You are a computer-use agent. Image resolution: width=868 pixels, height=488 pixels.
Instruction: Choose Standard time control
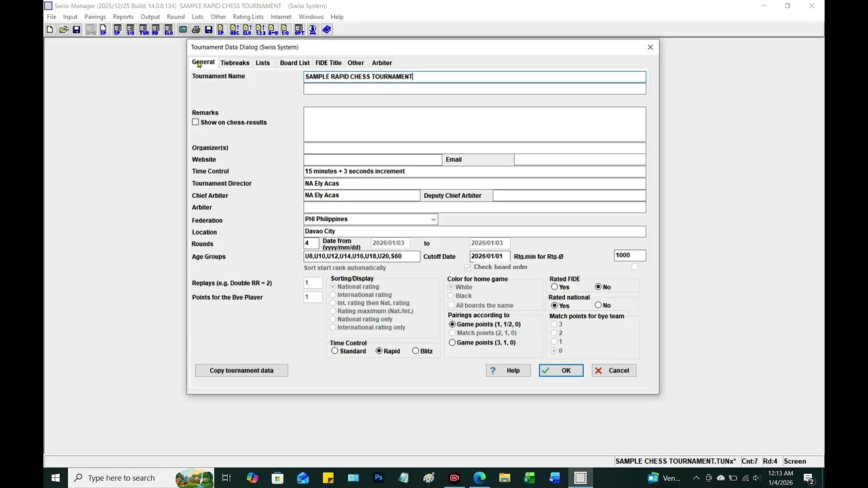click(334, 351)
